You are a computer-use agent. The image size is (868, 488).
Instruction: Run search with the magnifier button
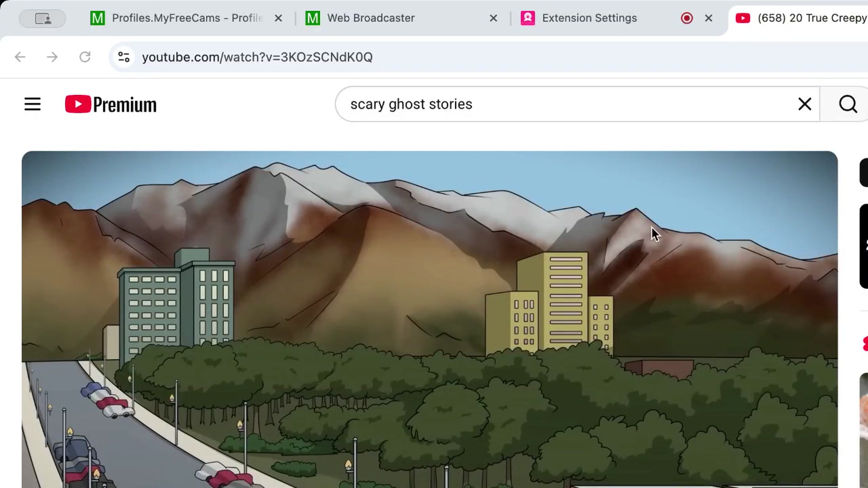pyautogui.click(x=848, y=104)
